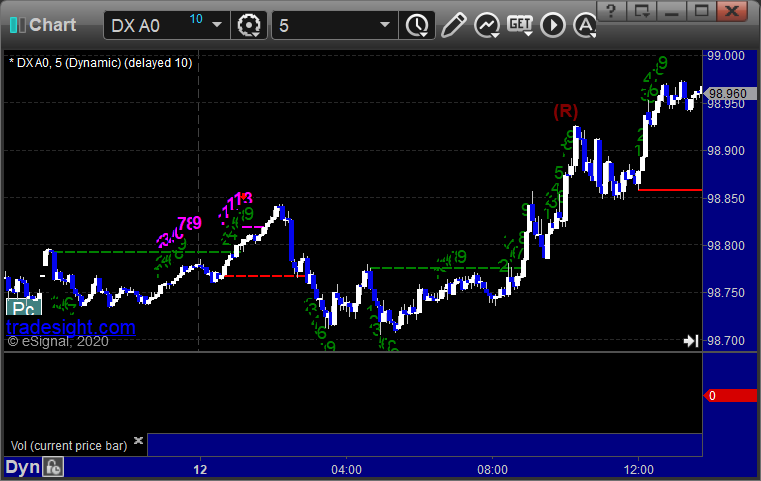
Task: Click the 08:00 time axis label
Action: click(x=492, y=470)
